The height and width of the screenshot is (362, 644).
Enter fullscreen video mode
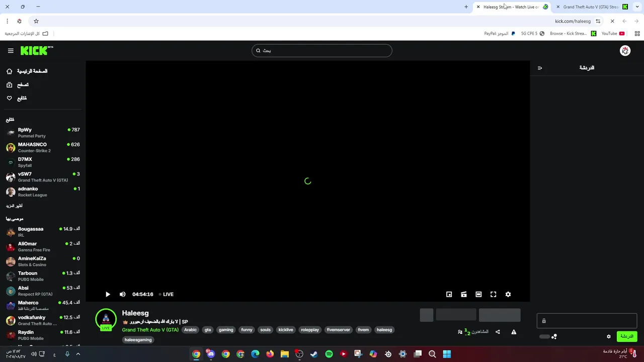coord(494,295)
